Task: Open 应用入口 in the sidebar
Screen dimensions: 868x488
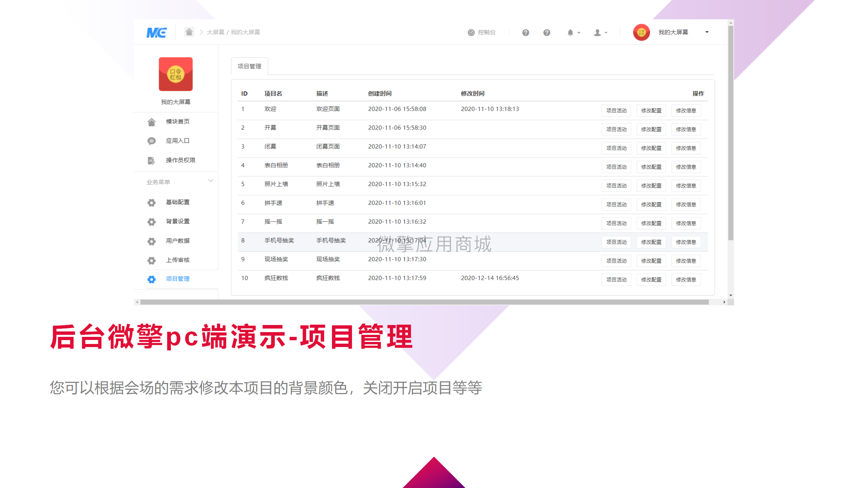Action: 178,141
